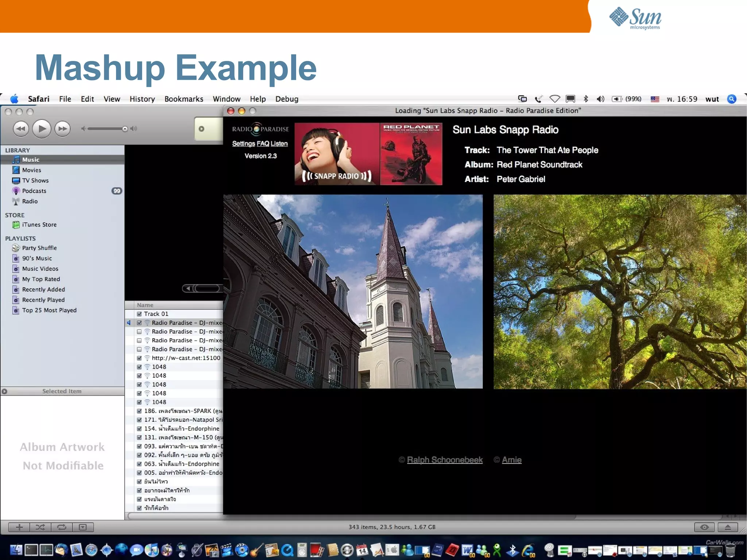This screenshot has width=747, height=560.
Task: Click the w-cast.net stream row
Action: pyautogui.click(x=174, y=358)
